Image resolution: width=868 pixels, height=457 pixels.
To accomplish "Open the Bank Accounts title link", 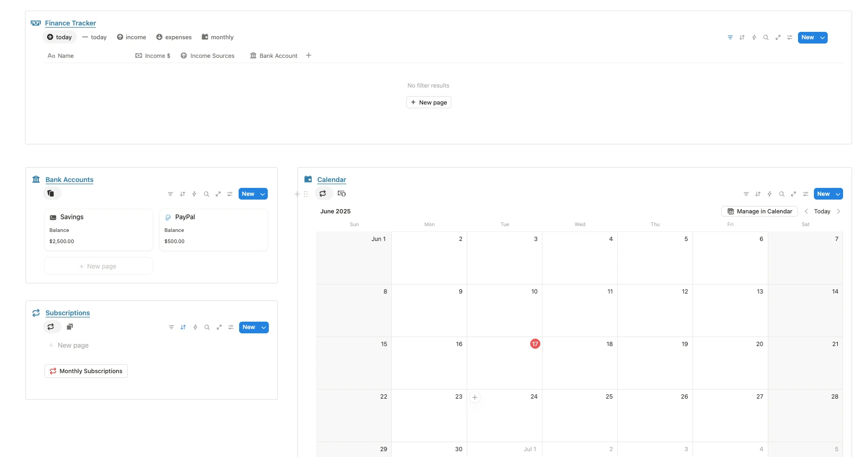I will 69,180.
